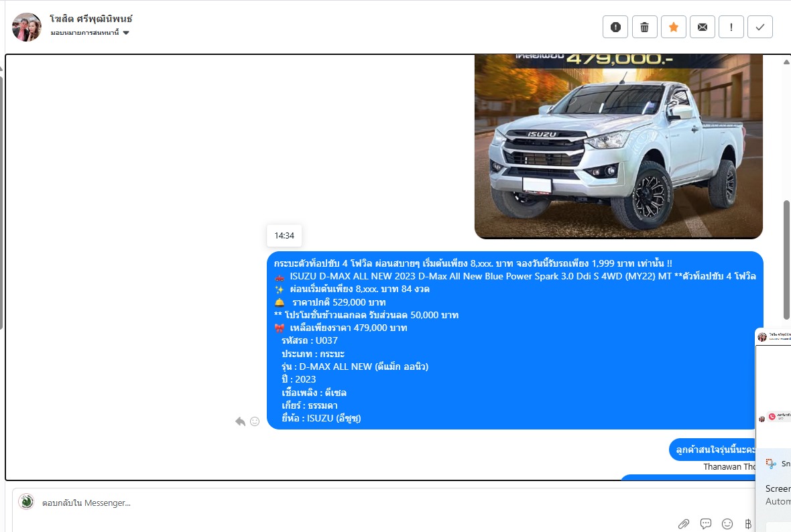
Task: Mark conversation as spam with circled exclamation icon
Action: click(615, 27)
